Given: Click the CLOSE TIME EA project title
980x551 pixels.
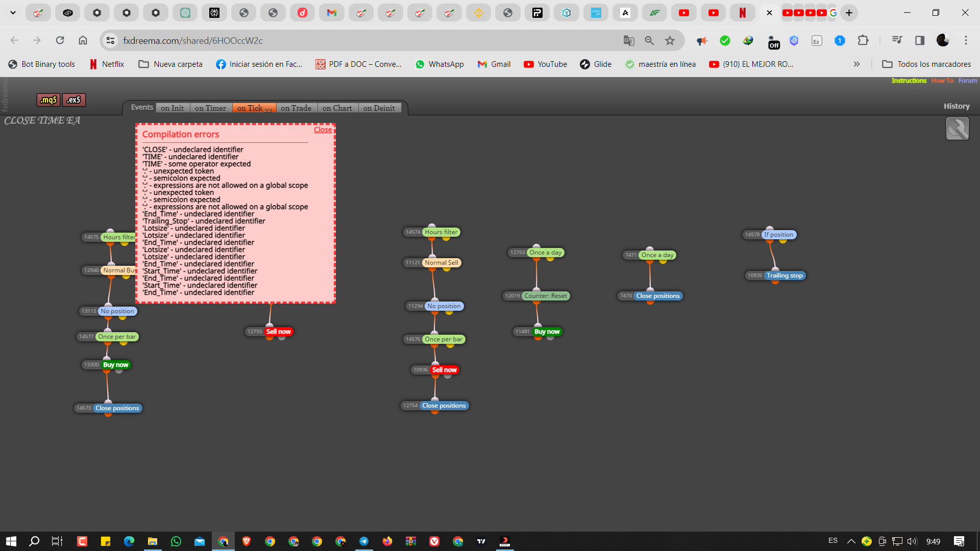Looking at the screenshot, I should click(x=42, y=121).
